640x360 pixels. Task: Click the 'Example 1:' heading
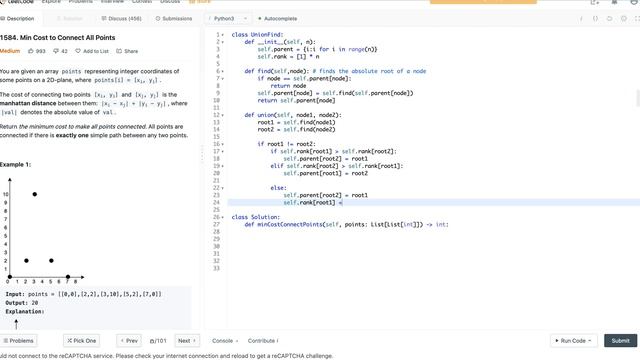pyautogui.click(x=16, y=164)
